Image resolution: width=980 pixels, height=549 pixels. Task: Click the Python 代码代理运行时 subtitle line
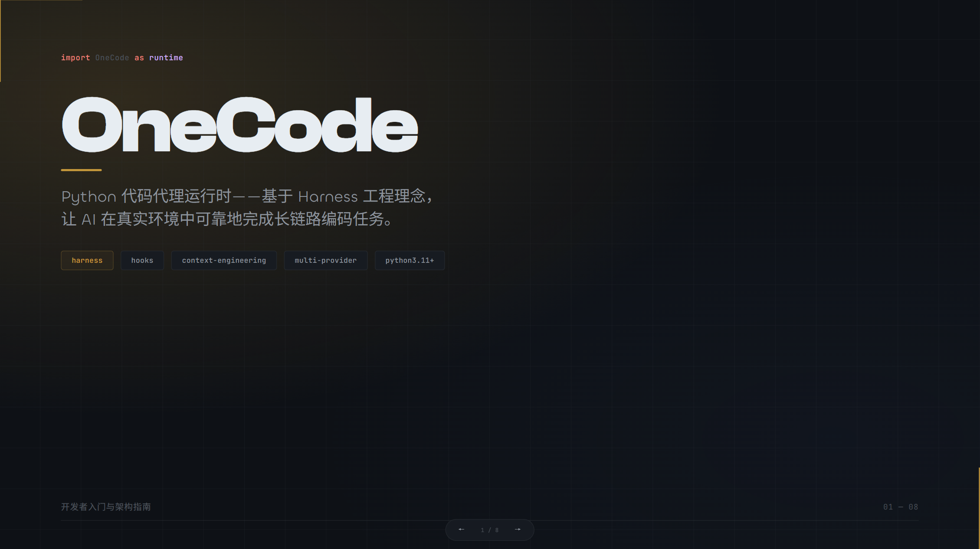point(247,196)
